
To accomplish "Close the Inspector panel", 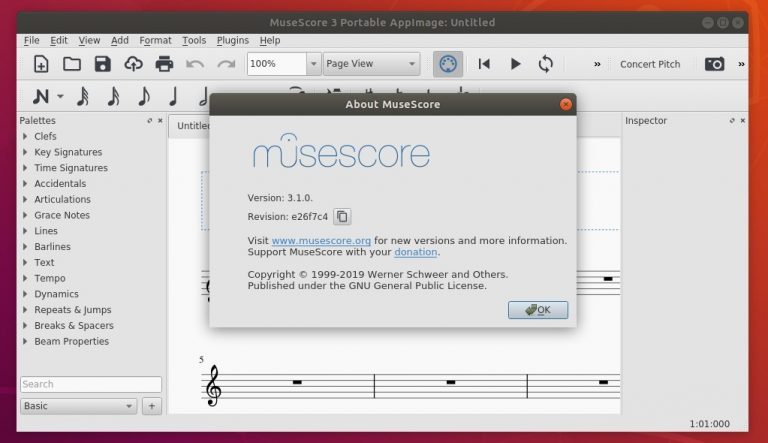I will coord(743,120).
